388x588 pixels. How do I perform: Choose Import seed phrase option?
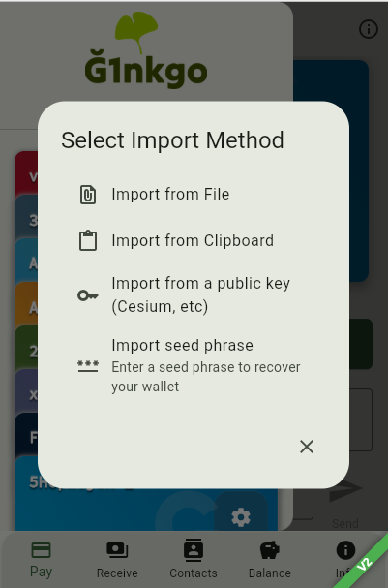[x=194, y=365]
